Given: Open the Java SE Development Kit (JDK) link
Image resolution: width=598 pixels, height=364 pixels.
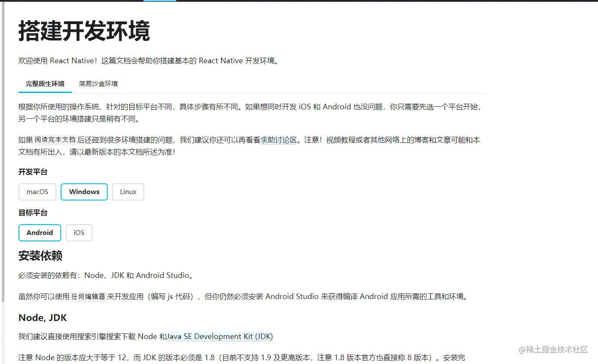Looking at the screenshot, I should (220, 336).
